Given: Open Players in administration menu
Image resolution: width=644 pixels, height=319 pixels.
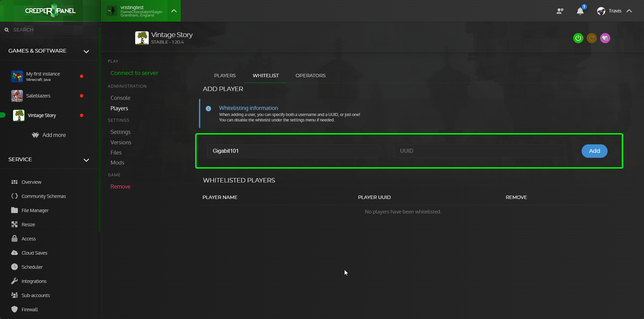Looking at the screenshot, I should click(x=119, y=108).
